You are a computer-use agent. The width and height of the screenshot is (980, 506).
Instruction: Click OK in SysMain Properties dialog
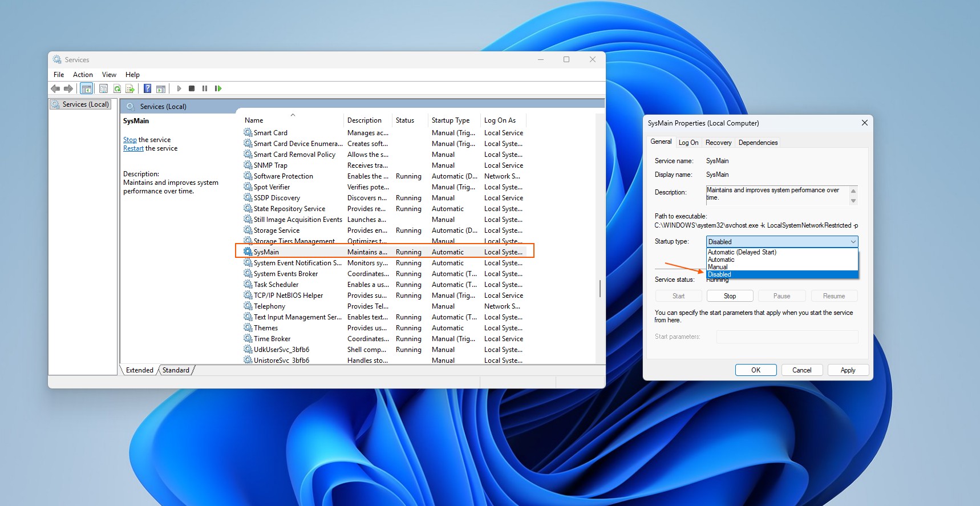click(756, 370)
